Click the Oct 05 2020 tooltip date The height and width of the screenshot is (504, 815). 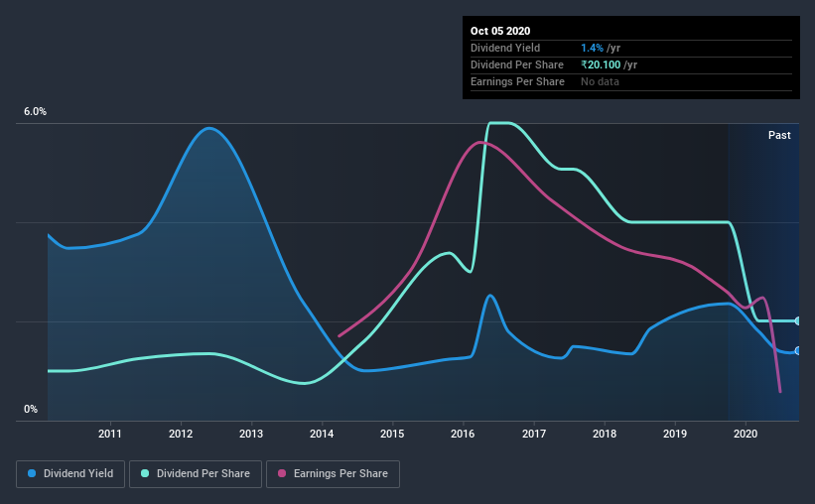pyautogui.click(x=500, y=31)
